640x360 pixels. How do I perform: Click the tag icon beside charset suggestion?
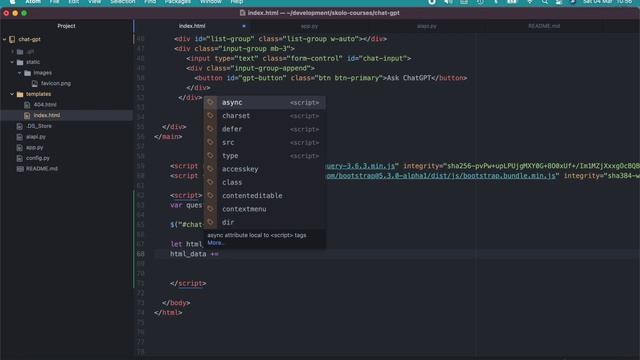[x=210, y=116]
